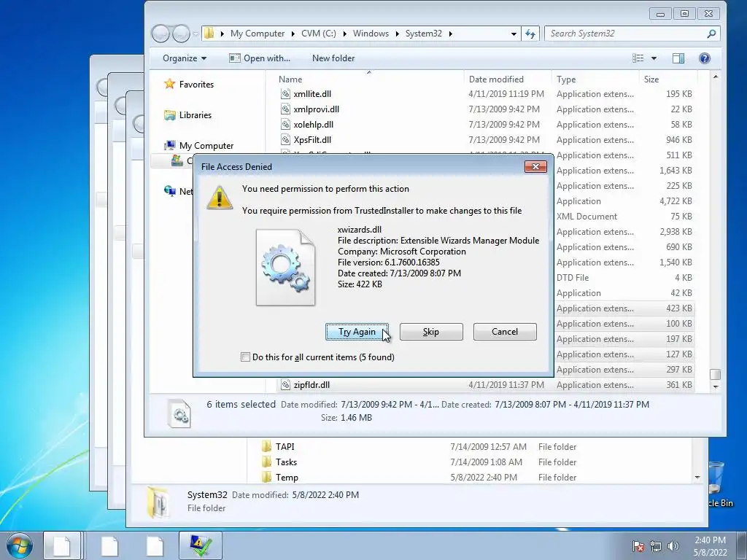Check 'Do this for all current items'

click(x=245, y=357)
